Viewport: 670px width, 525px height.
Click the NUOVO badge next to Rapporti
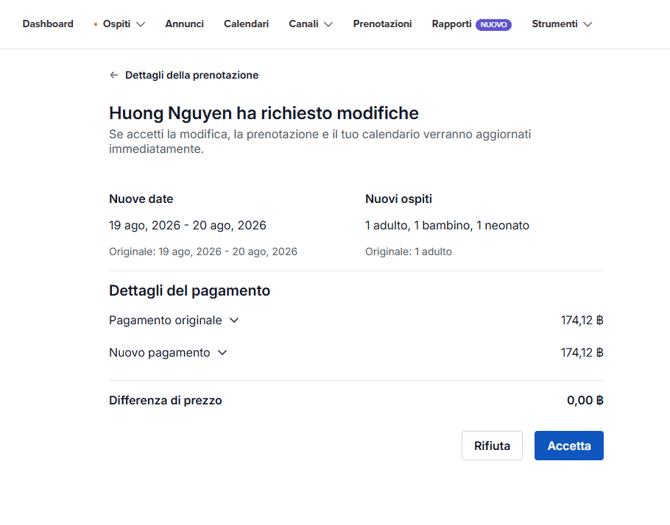click(x=494, y=24)
